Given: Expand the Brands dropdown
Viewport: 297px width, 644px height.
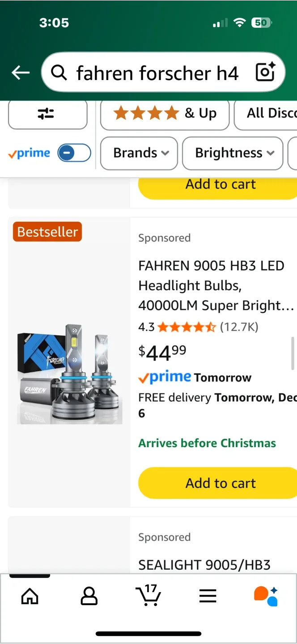Looking at the screenshot, I should click(139, 153).
